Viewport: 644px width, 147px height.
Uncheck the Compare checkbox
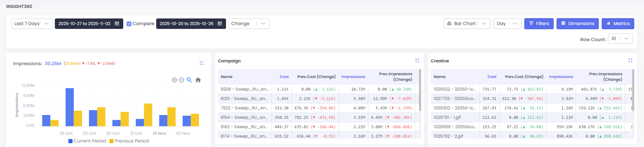(x=129, y=24)
